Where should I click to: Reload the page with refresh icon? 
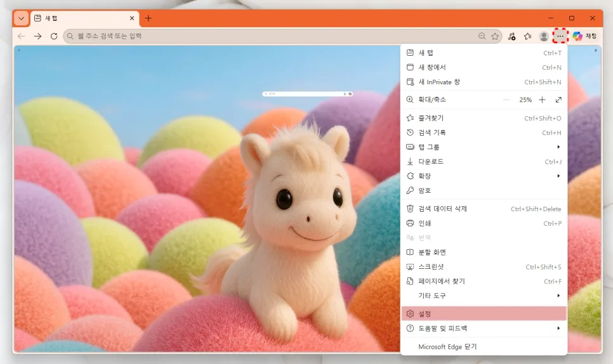pyautogui.click(x=54, y=36)
